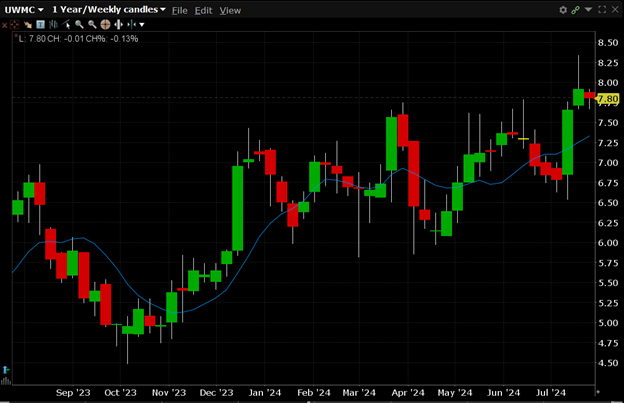Click the yellow 7.80 current price tag
The height and width of the screenshot is (403, 624).
608,99
